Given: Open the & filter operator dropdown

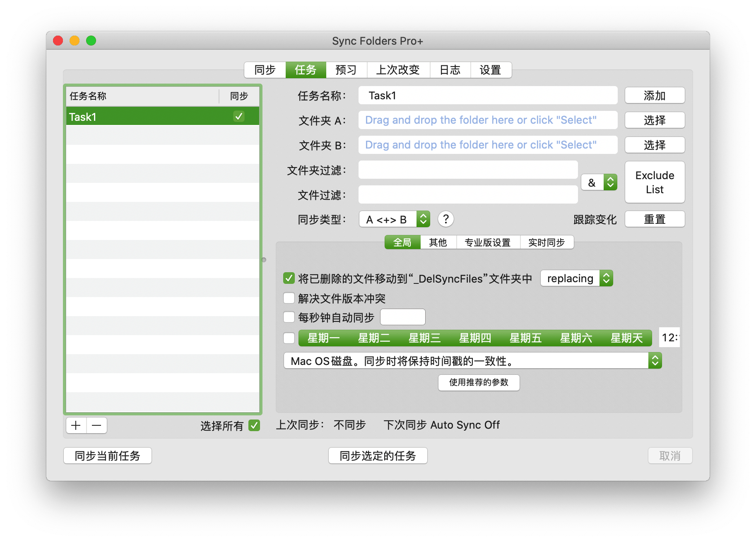Looking at the screenshot, I should [599, 182].
